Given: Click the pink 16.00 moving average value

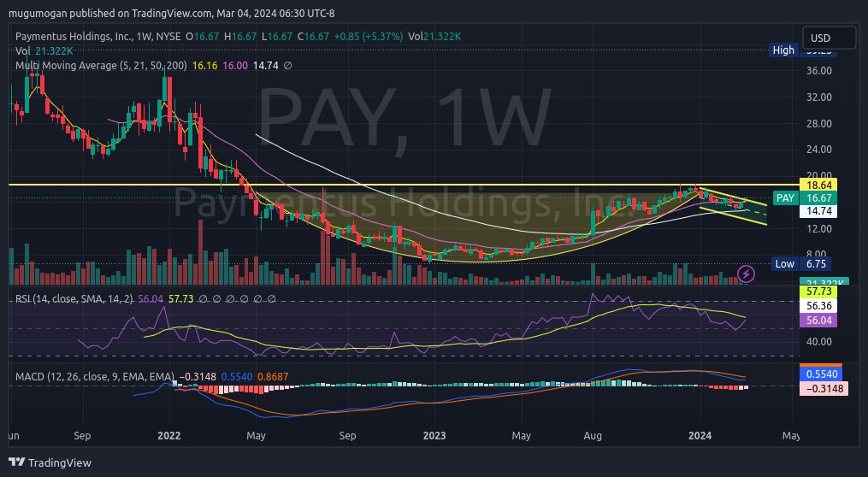Looking at the screenshot, I should tap(235, 65).
